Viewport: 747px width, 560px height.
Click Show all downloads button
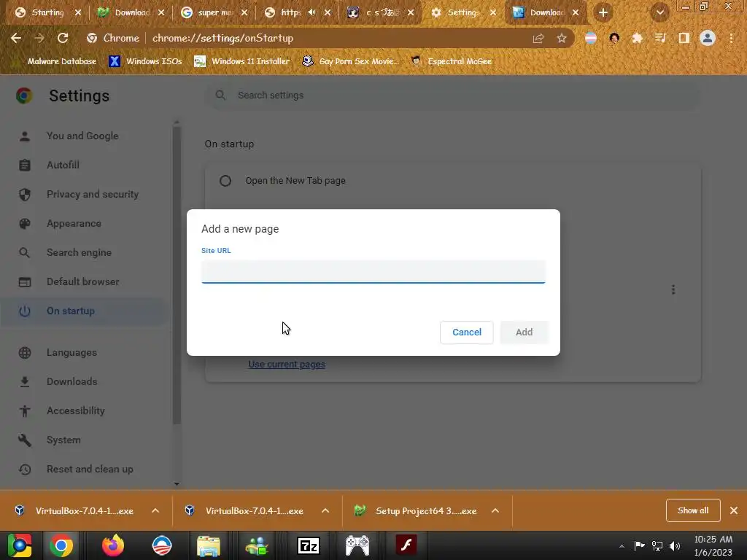click(x=693, y=510)
